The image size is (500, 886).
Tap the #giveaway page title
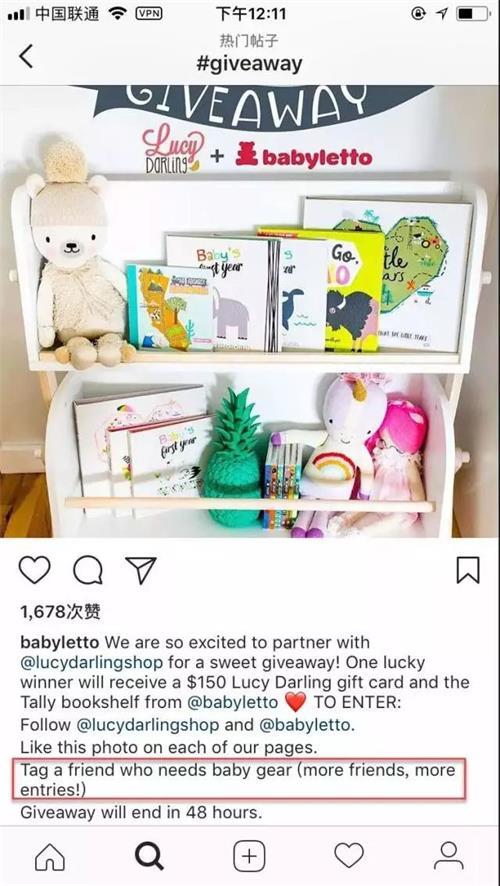[x=249, y=64]
